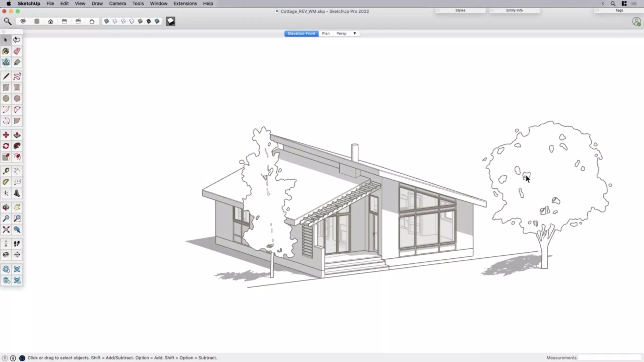Activate the Push/Pull tool
The image size is (644, 362).
(x=17, y=135)
